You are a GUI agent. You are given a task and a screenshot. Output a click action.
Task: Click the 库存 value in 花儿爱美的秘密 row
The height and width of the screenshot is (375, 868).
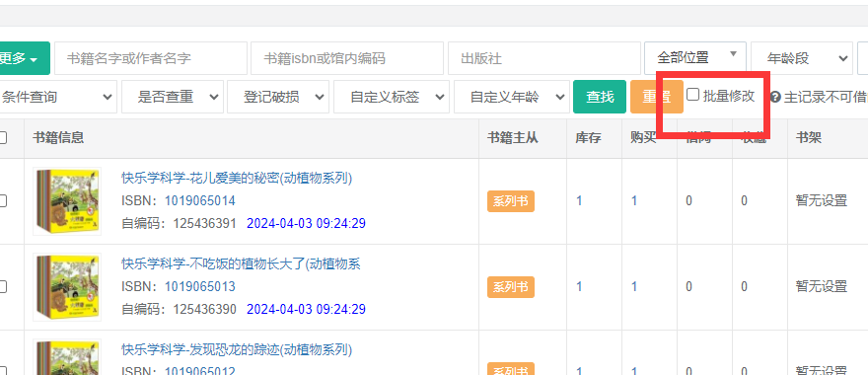click(579, 200)
